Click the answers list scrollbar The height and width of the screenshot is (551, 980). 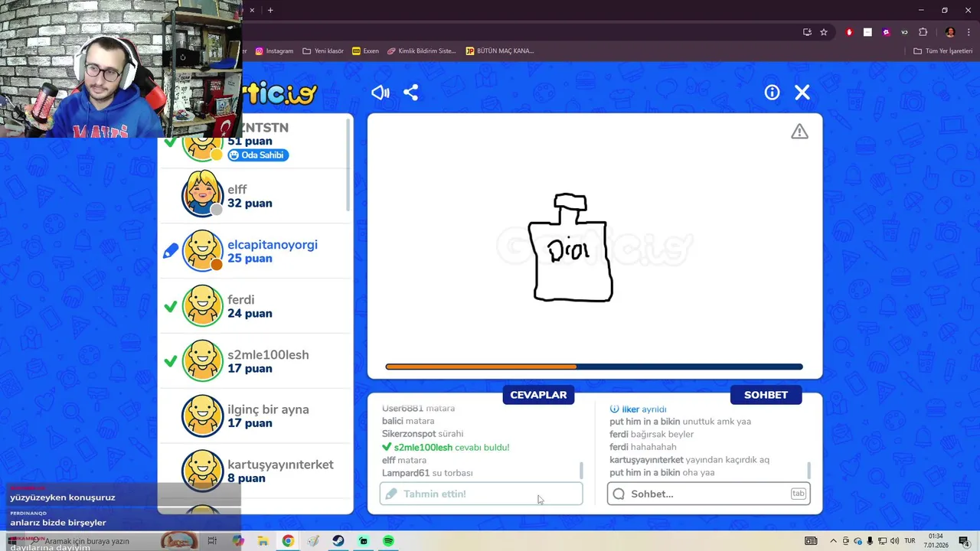(x=582, y=471)
